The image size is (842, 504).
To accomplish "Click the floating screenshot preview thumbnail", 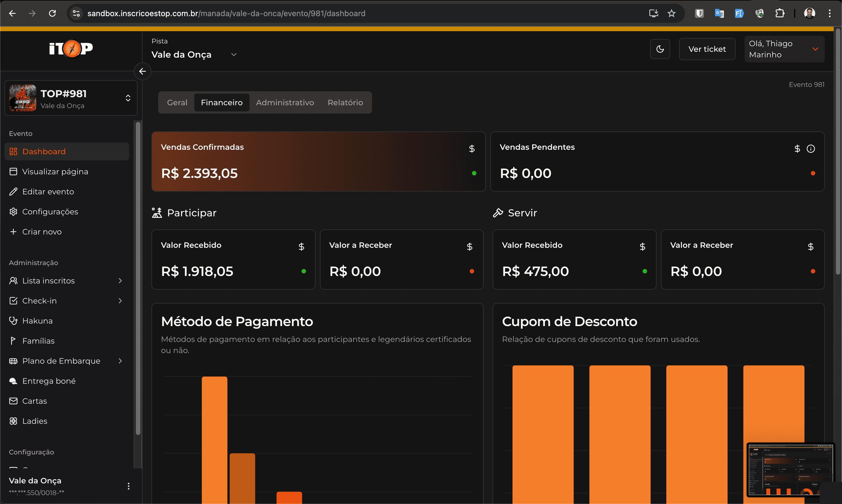I will [790, 470].
